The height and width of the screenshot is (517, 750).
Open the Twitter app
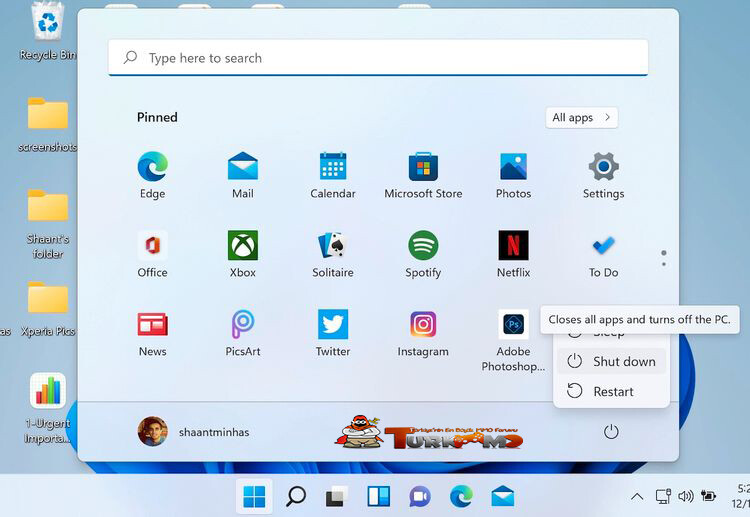[x=333, y=333]
